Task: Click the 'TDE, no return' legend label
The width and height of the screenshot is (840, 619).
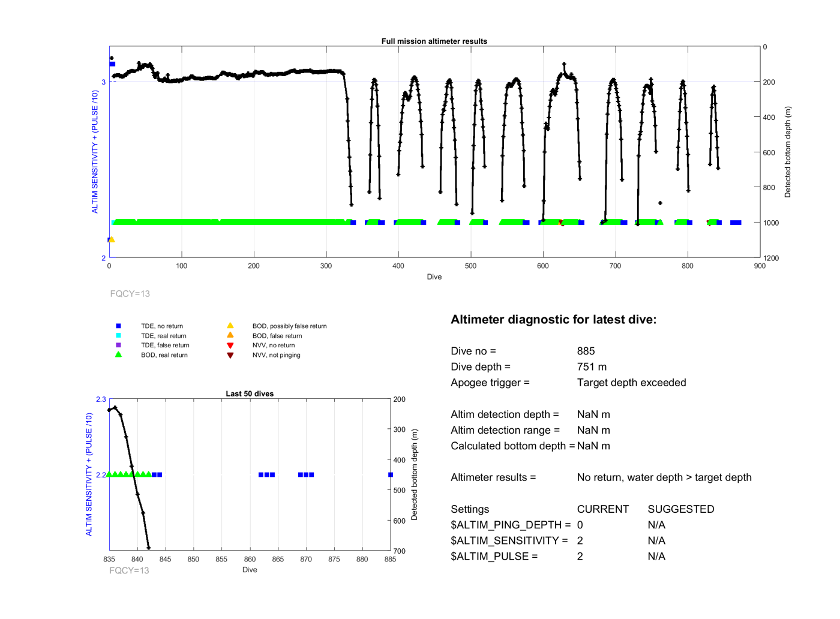Action: (x=162, y=326)
